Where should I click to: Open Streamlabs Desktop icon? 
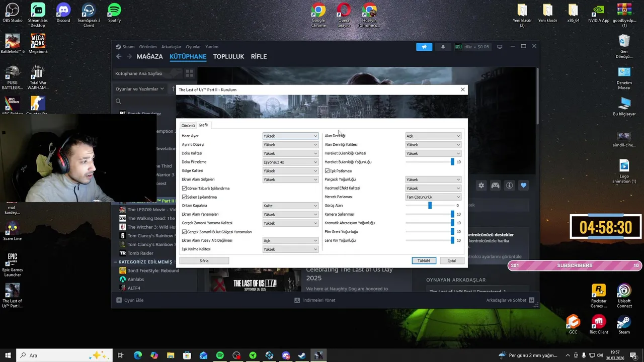pyautogui.click(x=38, y=15)
